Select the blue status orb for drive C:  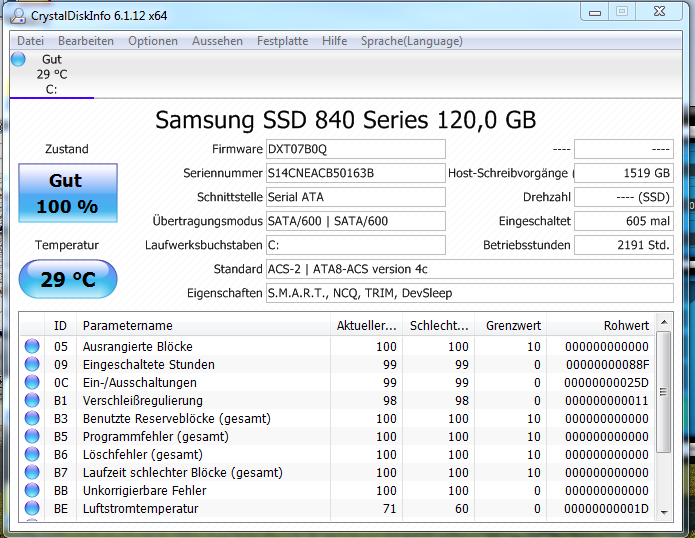18,59
